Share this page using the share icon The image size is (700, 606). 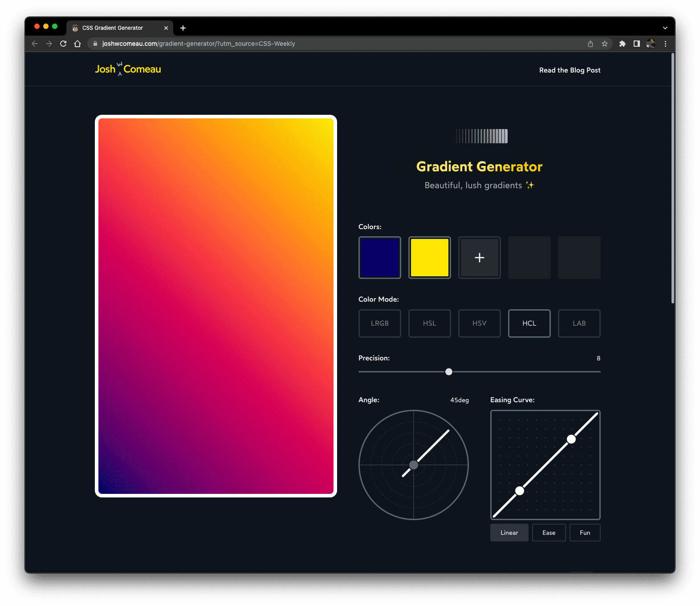point(590,44)
